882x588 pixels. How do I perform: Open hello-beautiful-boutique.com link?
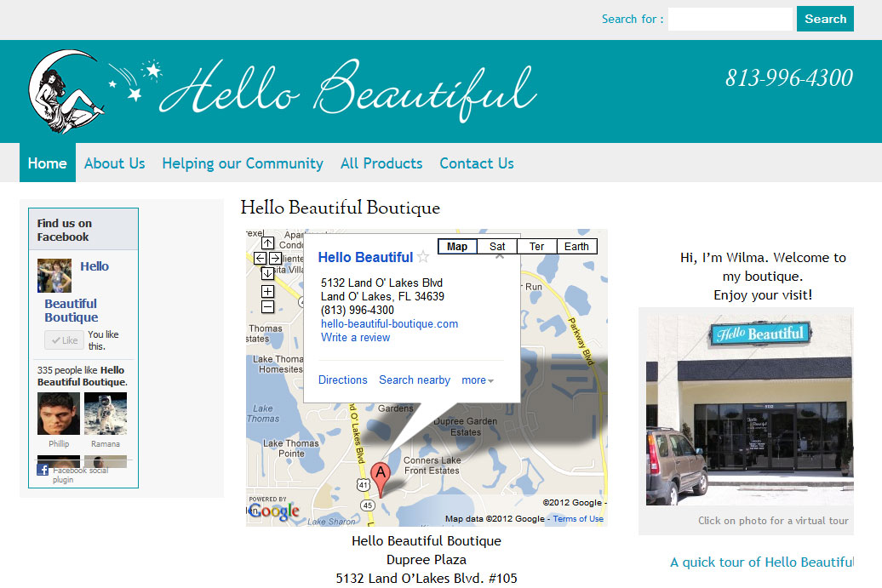click(389, 324)
